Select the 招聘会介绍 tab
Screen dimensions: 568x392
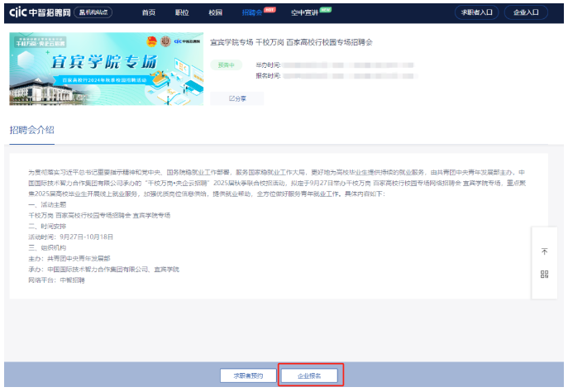click(x=32, y=130)
